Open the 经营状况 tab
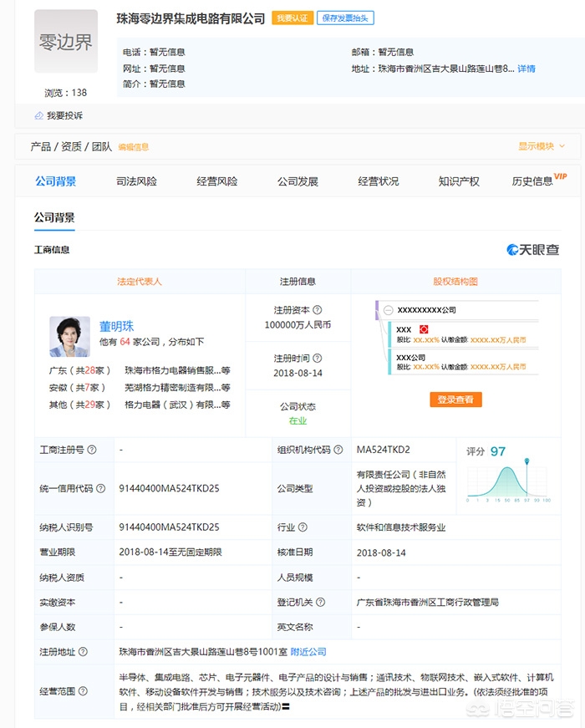The width and height of the screenshot is (585, 728). click(x=379, y=181)
